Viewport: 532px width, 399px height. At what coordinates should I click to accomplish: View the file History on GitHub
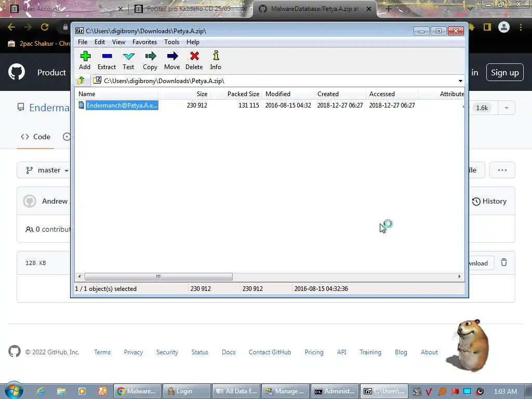coord(489,201)
